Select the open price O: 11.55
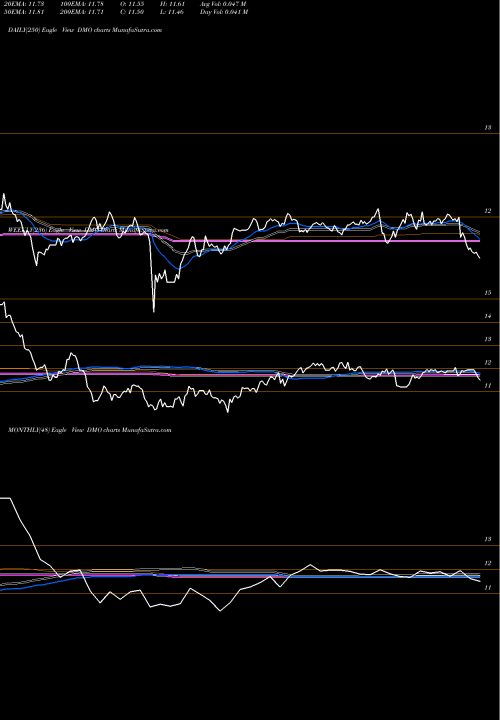 tap(132, 4)
